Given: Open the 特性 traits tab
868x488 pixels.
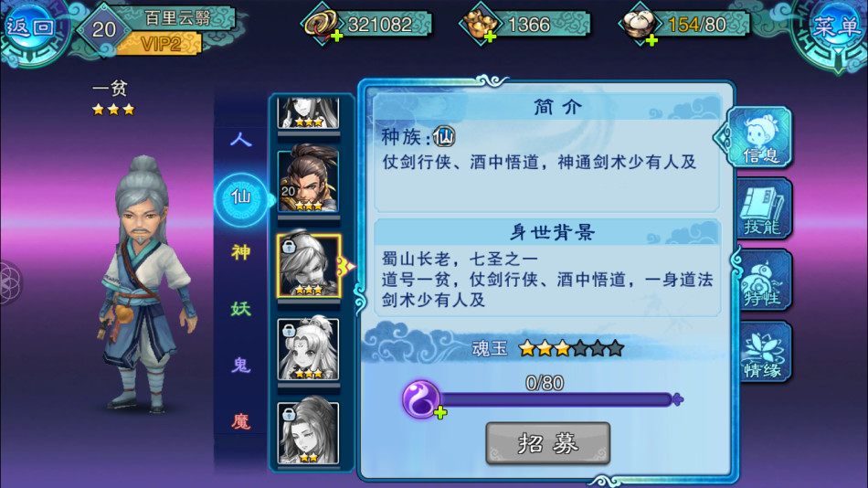Looking at the screenshot, I should [763, 281].
